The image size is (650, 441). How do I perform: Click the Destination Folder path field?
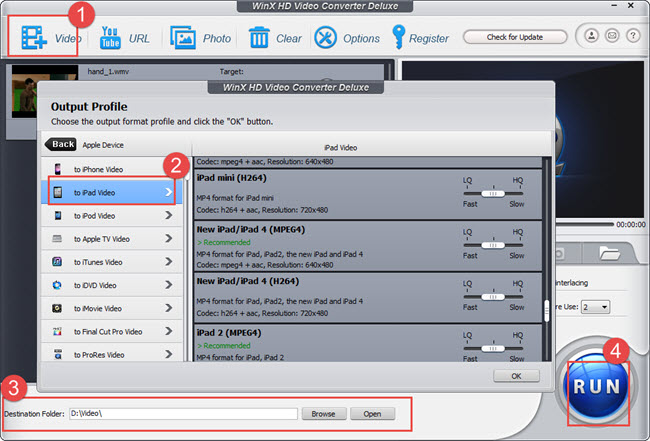click(x=183, y=414)
